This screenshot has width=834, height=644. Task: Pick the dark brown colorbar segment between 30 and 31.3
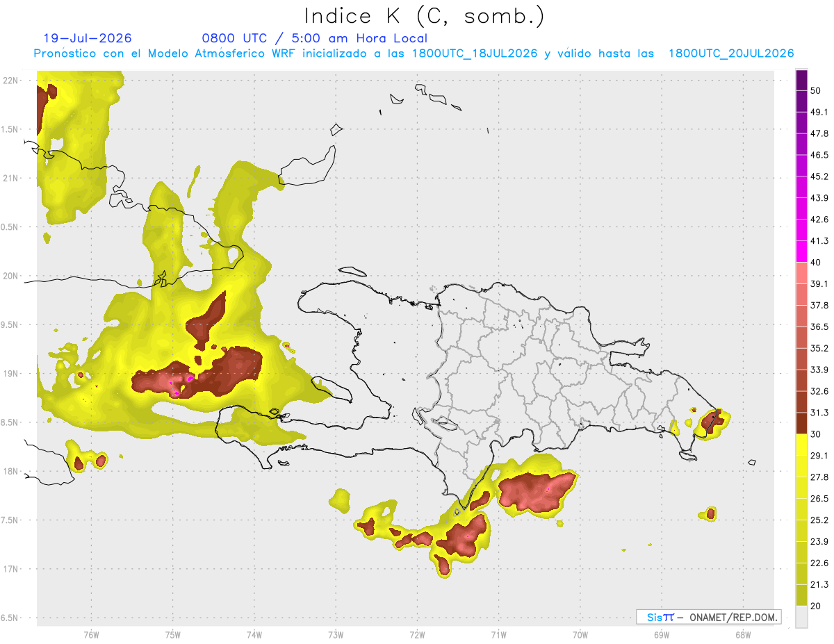click(801, 423)
